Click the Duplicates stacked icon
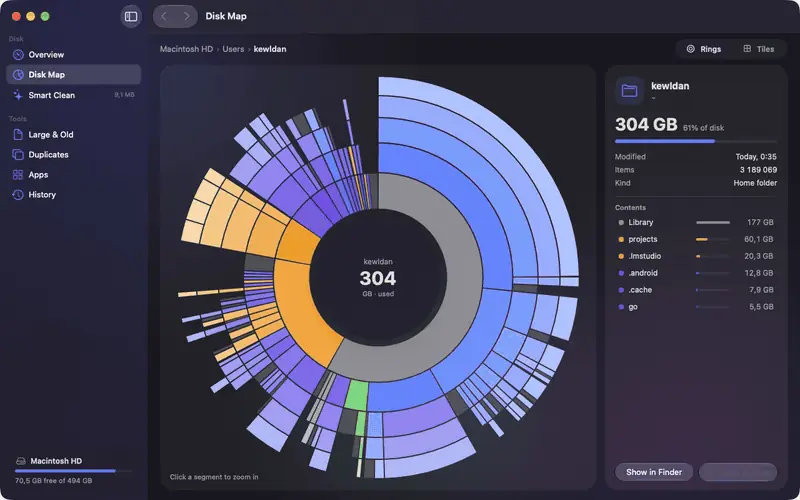 tap(18, 155)
